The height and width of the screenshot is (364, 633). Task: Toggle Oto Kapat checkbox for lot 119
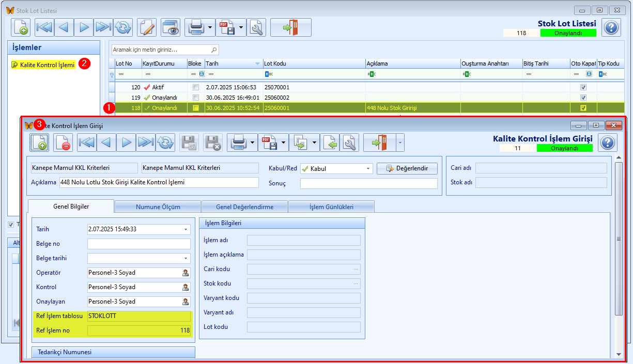click(x=583, y=98)
